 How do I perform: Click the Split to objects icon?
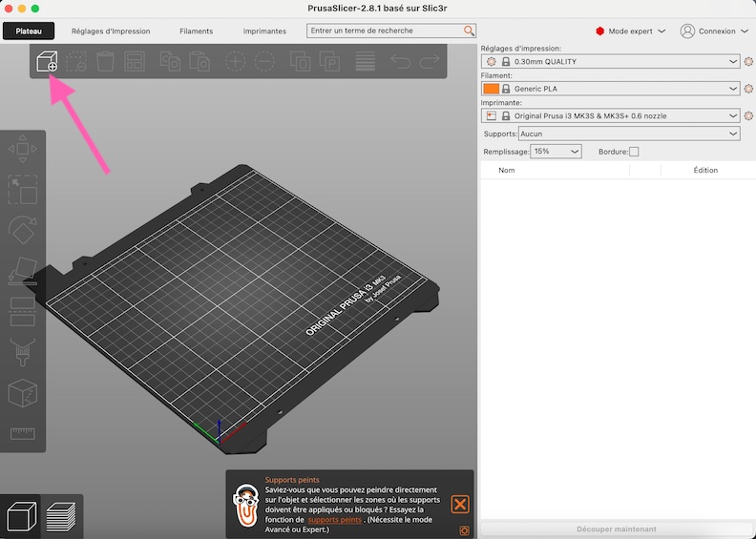(x=300, y=61)
